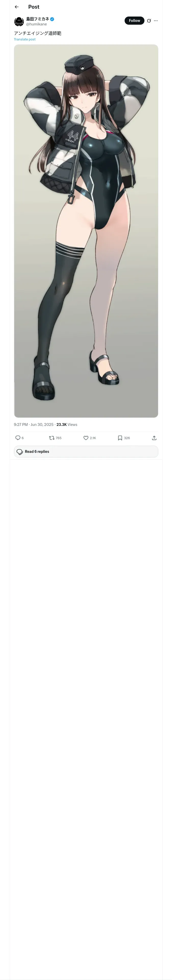Click the blue verified badge

pyautogui.click(x=52, y=19)
